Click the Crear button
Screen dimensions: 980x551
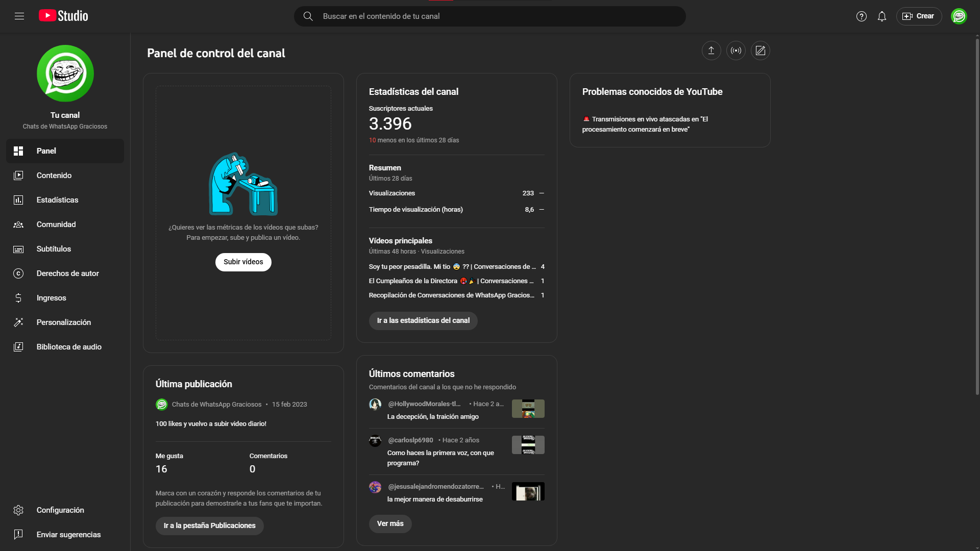coord(919,16)
